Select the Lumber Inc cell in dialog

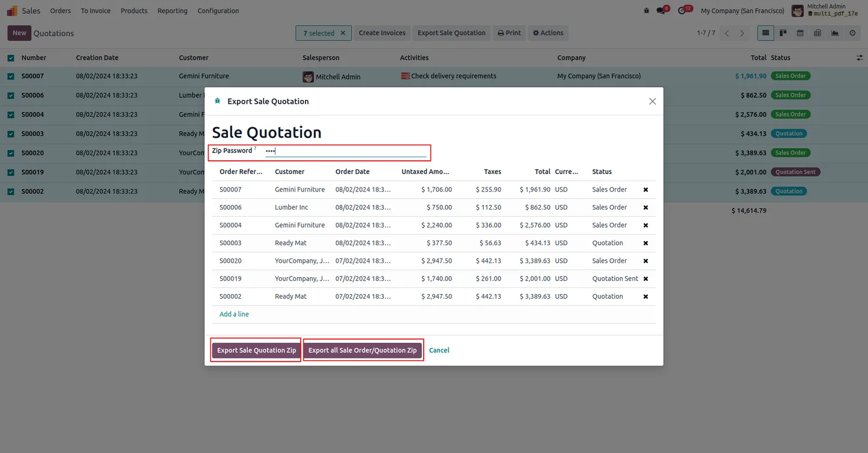point(291,207)
